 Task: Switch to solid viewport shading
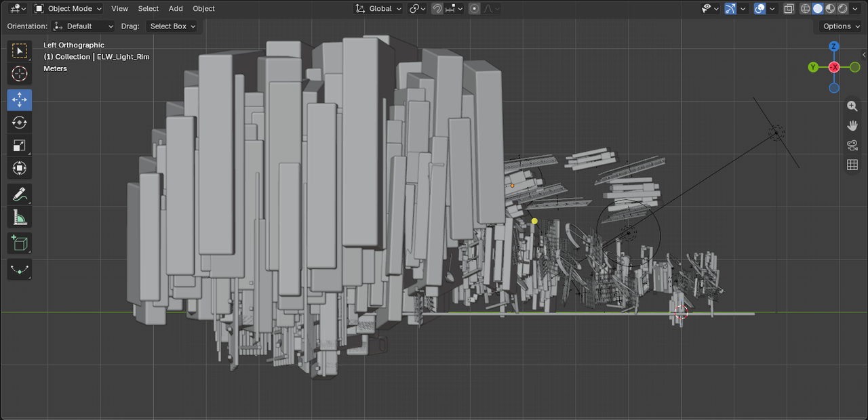pyautogui.click(x=818, y=9)
